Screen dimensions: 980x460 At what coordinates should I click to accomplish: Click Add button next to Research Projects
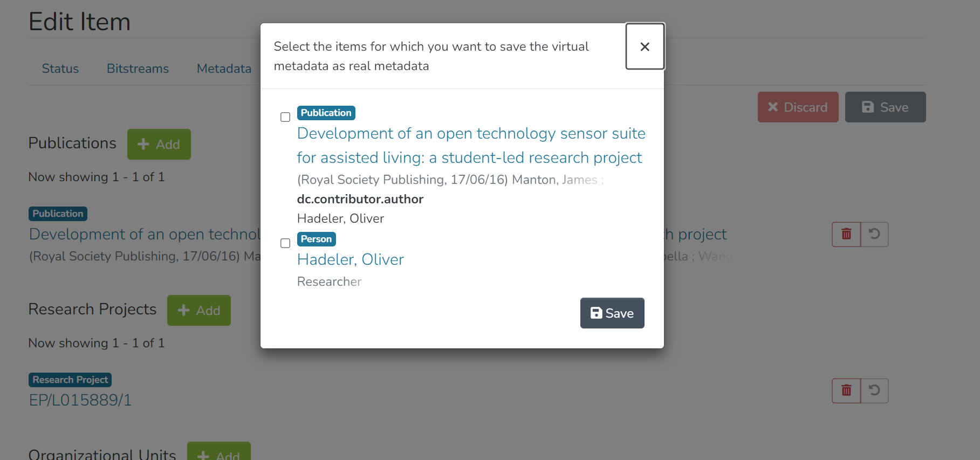click(198, 311)
